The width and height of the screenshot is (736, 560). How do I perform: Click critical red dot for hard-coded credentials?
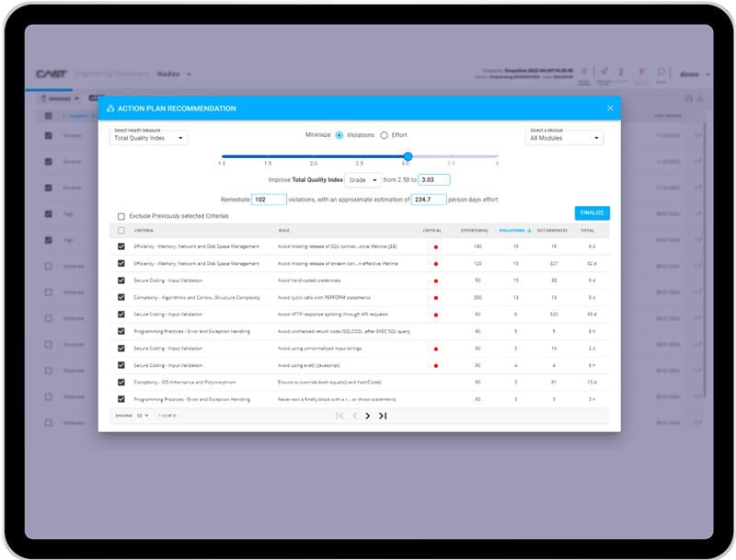(436, 280)
